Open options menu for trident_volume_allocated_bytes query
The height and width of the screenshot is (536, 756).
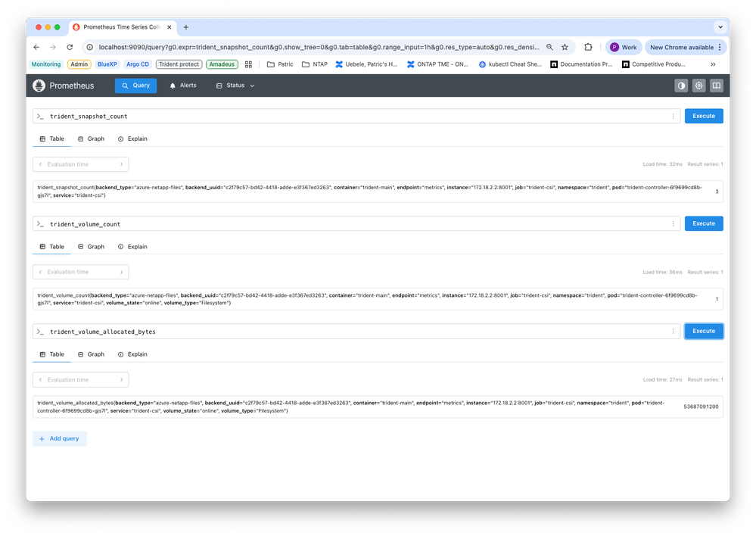click(x=673, y=332)
